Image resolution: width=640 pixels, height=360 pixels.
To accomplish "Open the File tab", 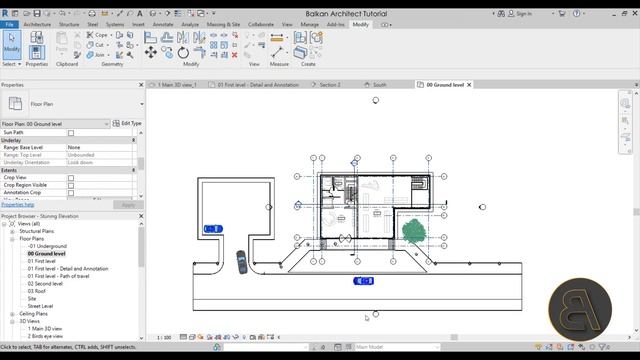I will (x=9, y=24).
